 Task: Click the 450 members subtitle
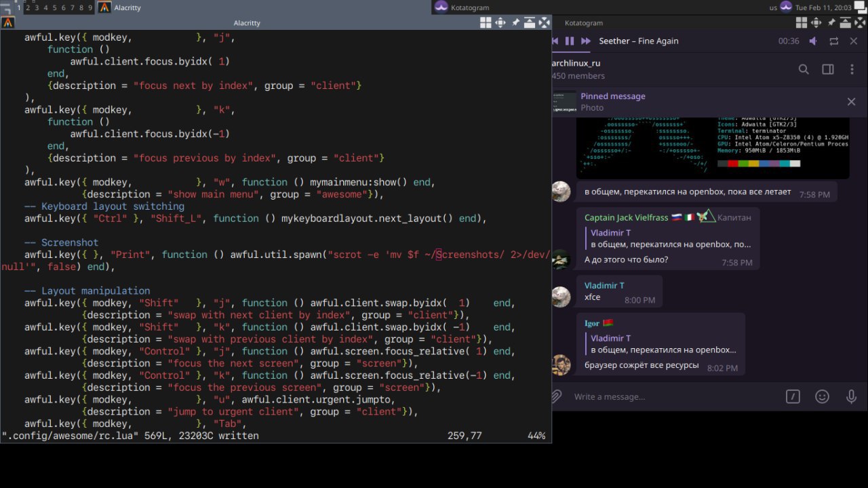(578, 76)
